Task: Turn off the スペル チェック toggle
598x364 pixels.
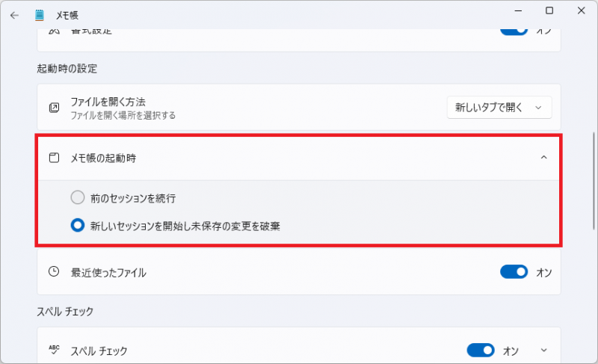Action: pos(481,350)
